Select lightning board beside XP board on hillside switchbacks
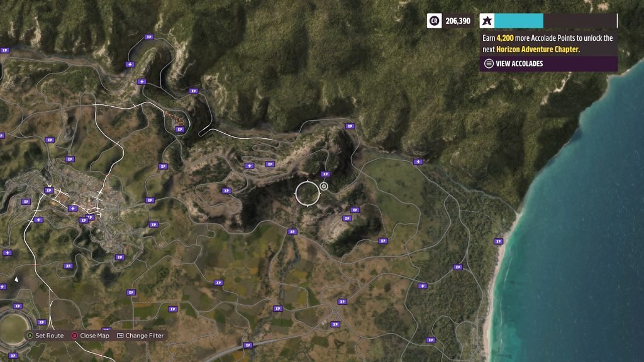Screen dimensions: 644x362 pyautogui.click(x=249, y=166)
